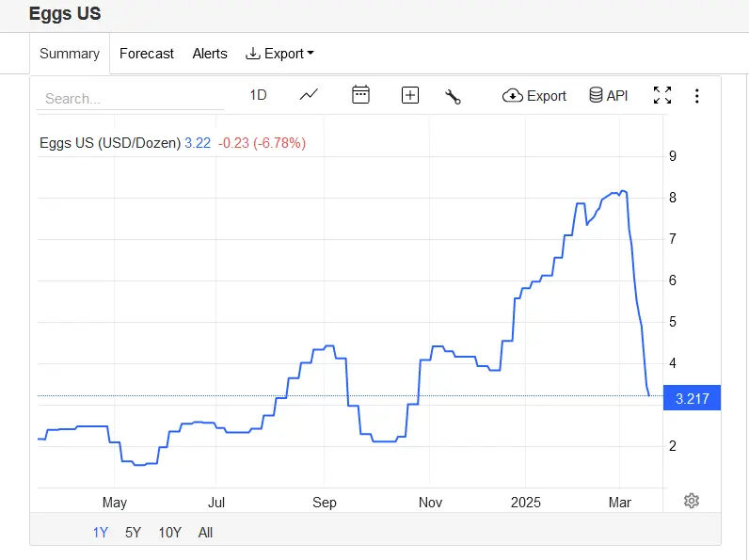Open the Forecast tab

click(x=147, y=54)
